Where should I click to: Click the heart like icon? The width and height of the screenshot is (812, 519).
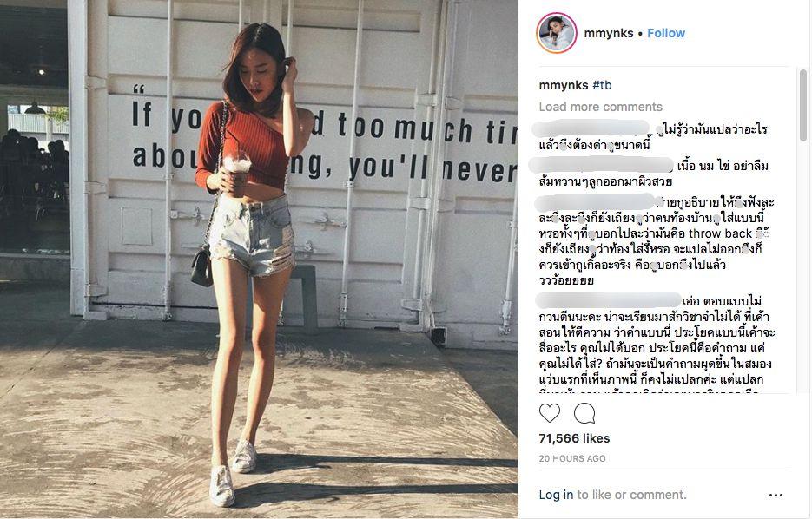click(550, 413)
